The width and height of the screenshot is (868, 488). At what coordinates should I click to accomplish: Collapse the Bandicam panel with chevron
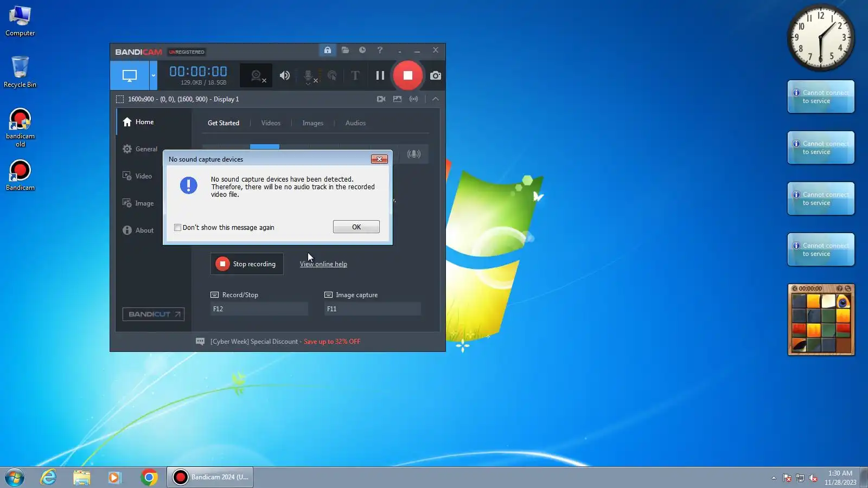tap(436, 99)
